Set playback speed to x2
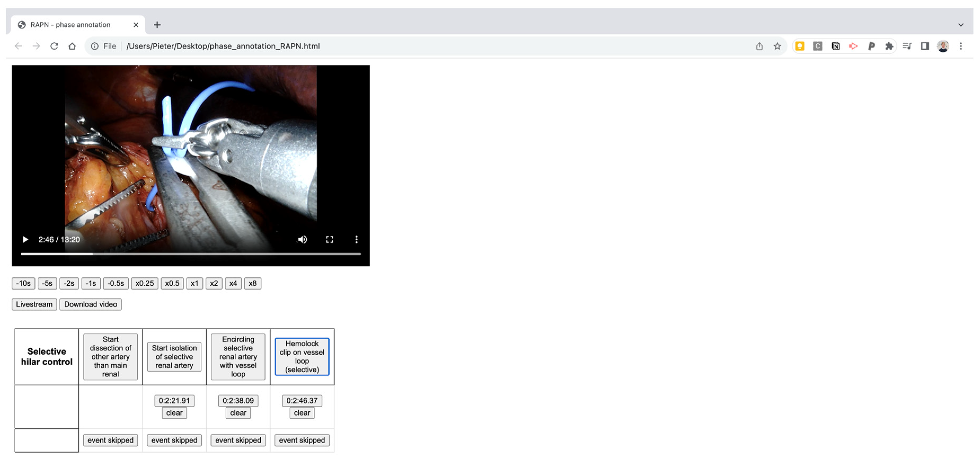This screenshot has height=467, width=980. [x=214, y=283]
